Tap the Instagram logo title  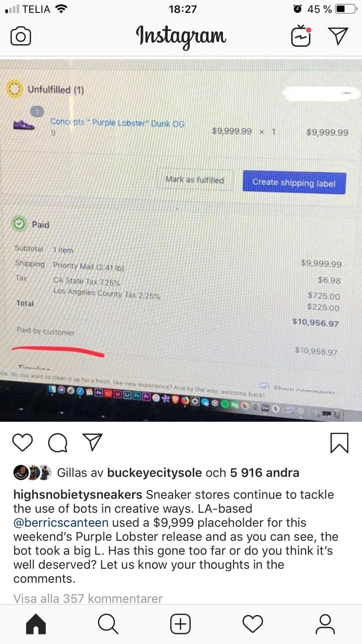(x=181, y=36)
